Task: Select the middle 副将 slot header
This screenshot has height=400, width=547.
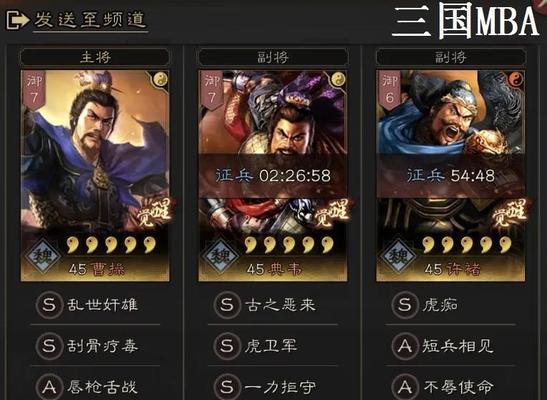Action: coord(273,57)
